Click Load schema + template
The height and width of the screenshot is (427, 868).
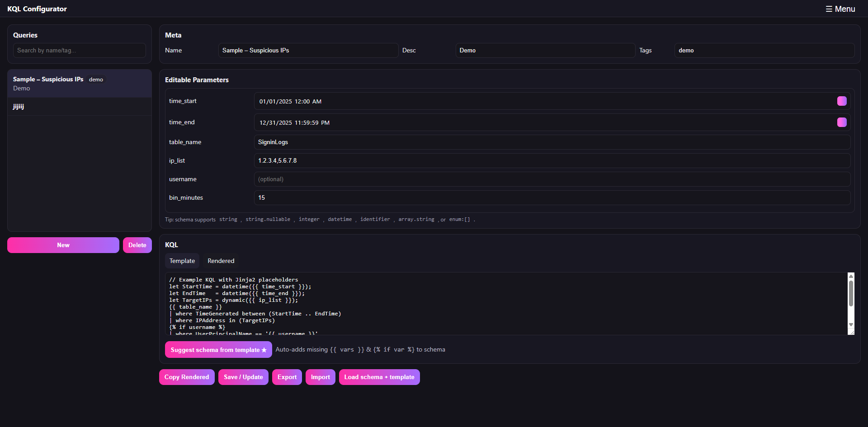379,377
